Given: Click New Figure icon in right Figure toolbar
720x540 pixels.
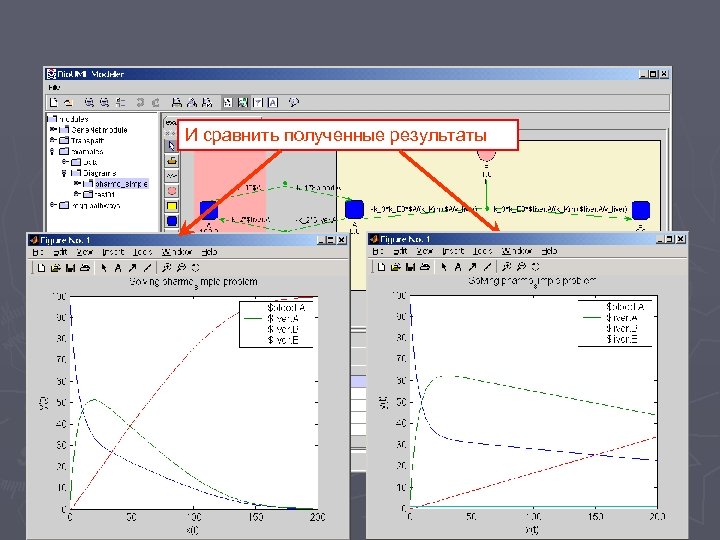Looking at the screenshot, I should click(x=381, y=267).
